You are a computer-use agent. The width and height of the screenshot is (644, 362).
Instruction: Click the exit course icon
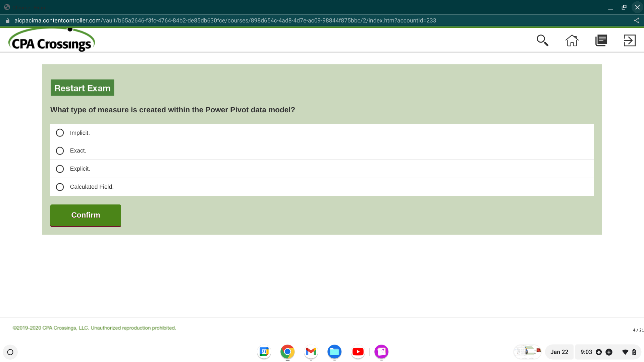tap(629, 40)
